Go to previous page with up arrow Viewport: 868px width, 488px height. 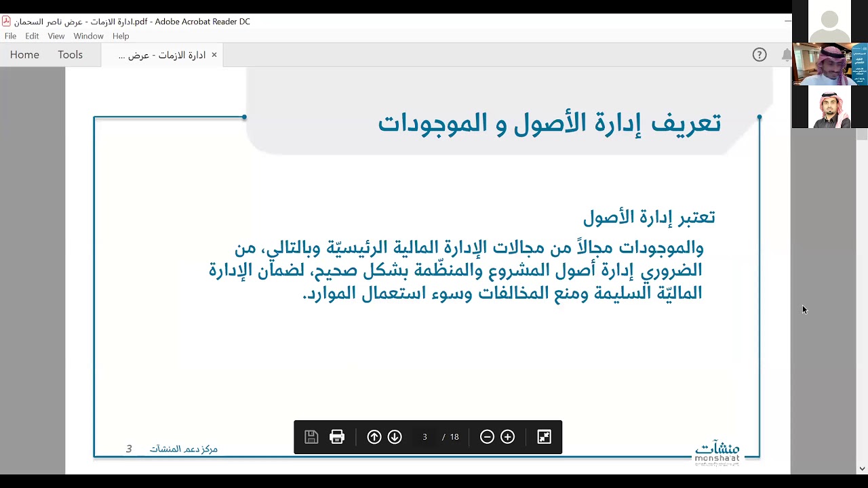pyautogui.click(x=374, y=437)
